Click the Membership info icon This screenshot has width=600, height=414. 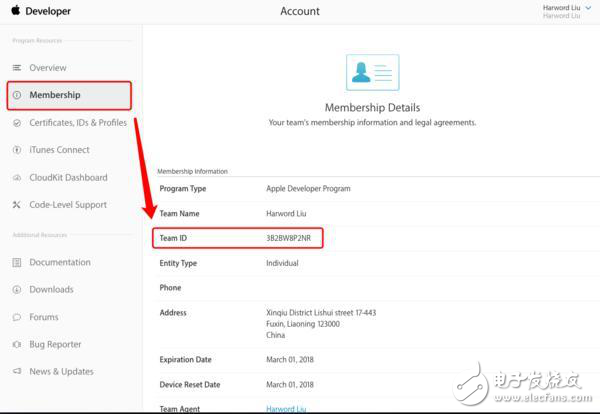[x=17, y=95]
